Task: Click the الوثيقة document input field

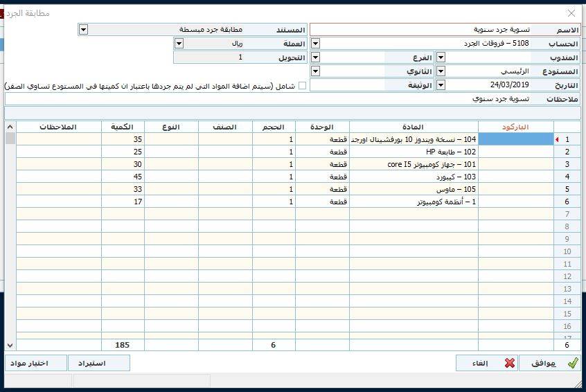Action: click(348, 85)
